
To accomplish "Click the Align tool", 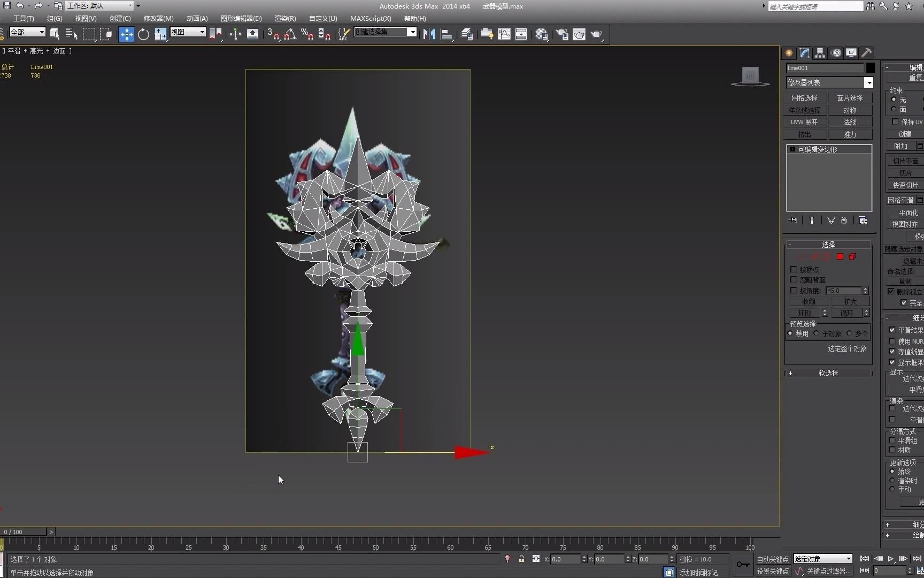I will (x=446, y=34).
